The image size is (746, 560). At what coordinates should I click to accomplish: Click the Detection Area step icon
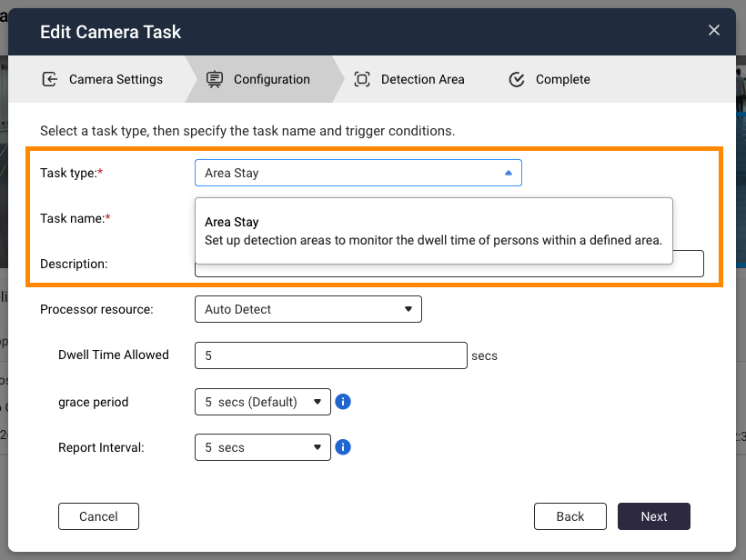(x=361, y=79)
